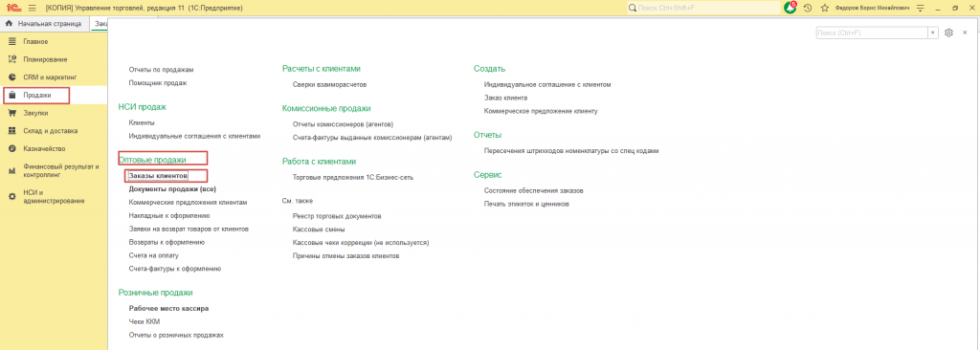Screen dimensions: 980x350
Task: Create Заказ клиента
Action: click(x=505, y=98)
